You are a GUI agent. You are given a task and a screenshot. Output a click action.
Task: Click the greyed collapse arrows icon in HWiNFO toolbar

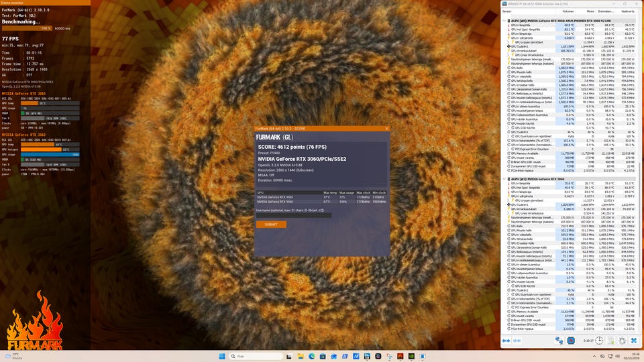pos(517,341)
